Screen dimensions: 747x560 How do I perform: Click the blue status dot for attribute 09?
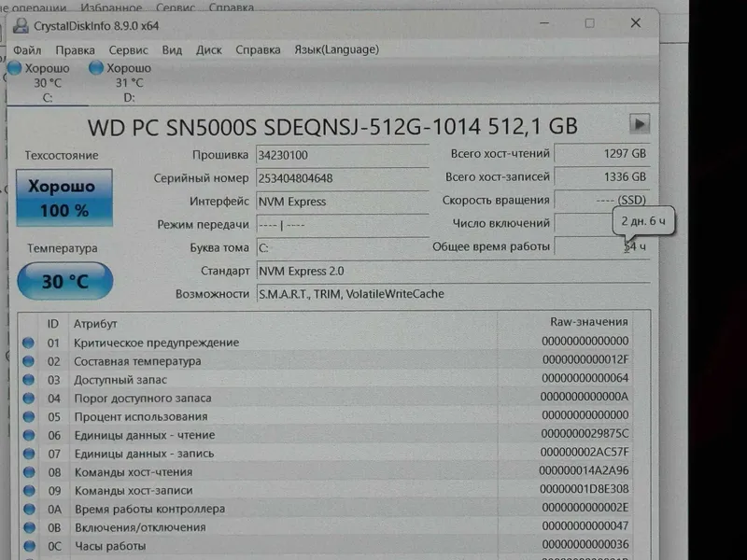click(x=30, y=491)
